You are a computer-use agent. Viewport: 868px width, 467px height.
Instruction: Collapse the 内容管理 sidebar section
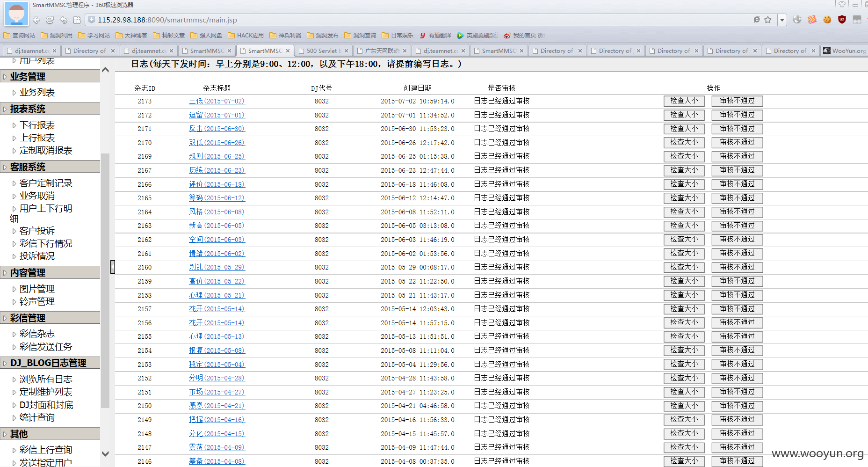[50, 273]
